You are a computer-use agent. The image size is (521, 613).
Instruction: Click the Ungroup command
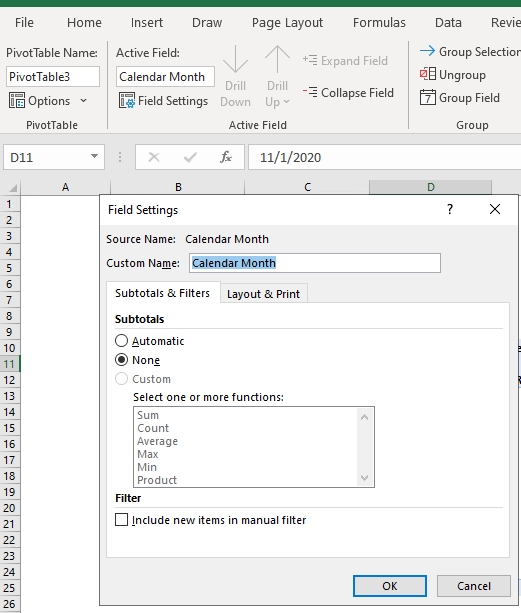(453, 74)
